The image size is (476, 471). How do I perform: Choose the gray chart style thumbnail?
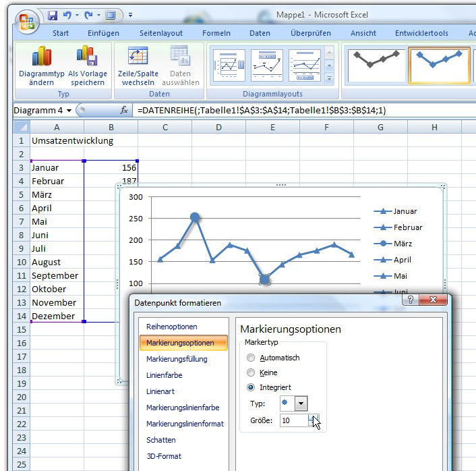(x=377, y=65)
